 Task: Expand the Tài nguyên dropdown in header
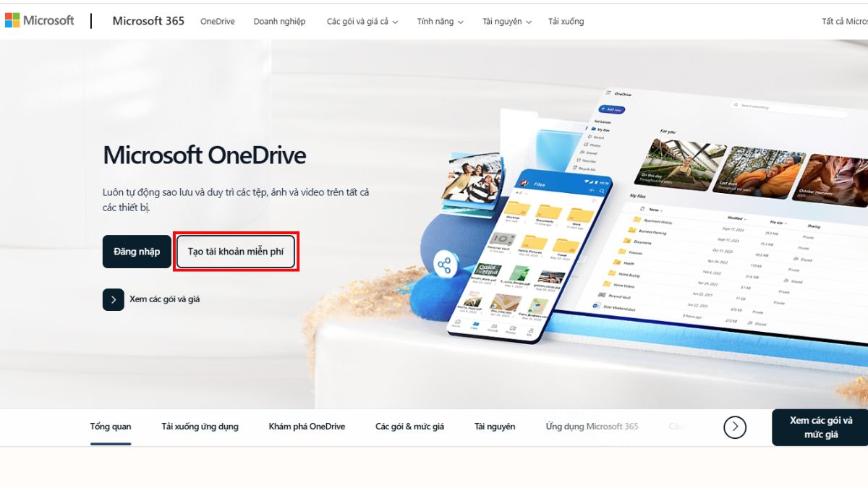point(507,22)
